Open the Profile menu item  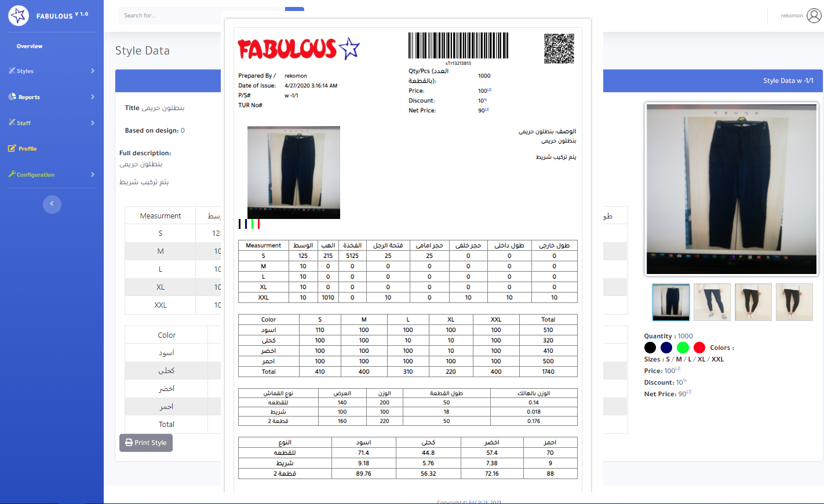point(27,149)
